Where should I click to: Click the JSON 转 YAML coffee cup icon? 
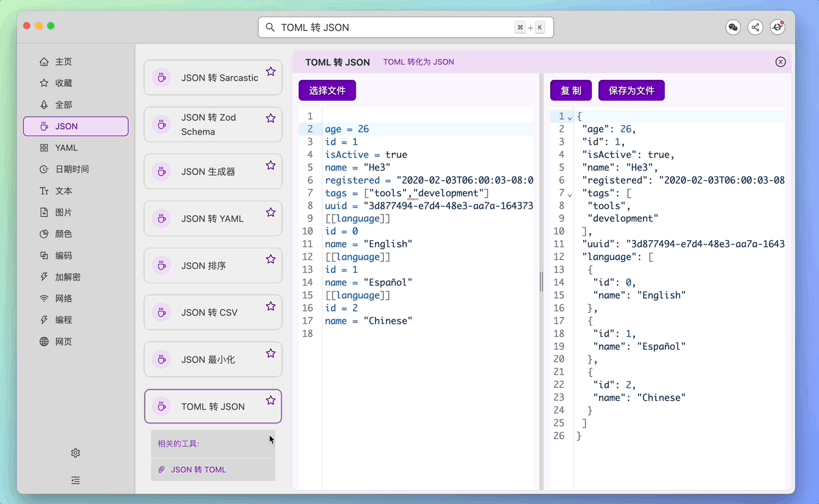(x=162, y=219)
